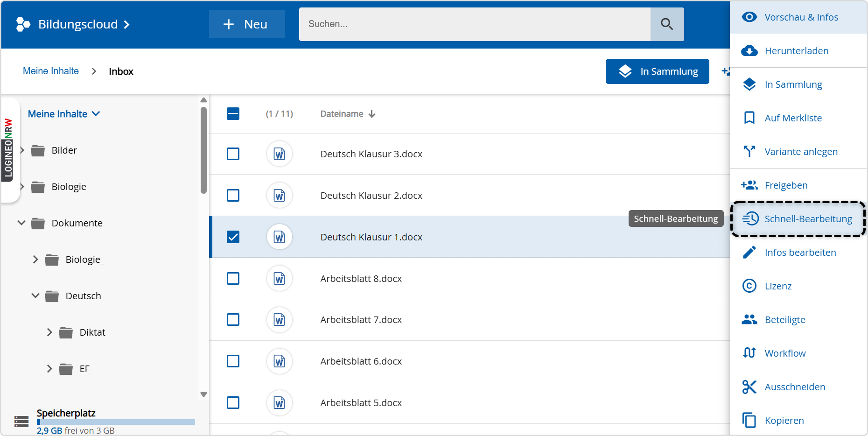Check the box for Deutsch Klausur 3.docx
This screenshot has height=436, width=868.
pyautogui.click(x=233, y=154)
